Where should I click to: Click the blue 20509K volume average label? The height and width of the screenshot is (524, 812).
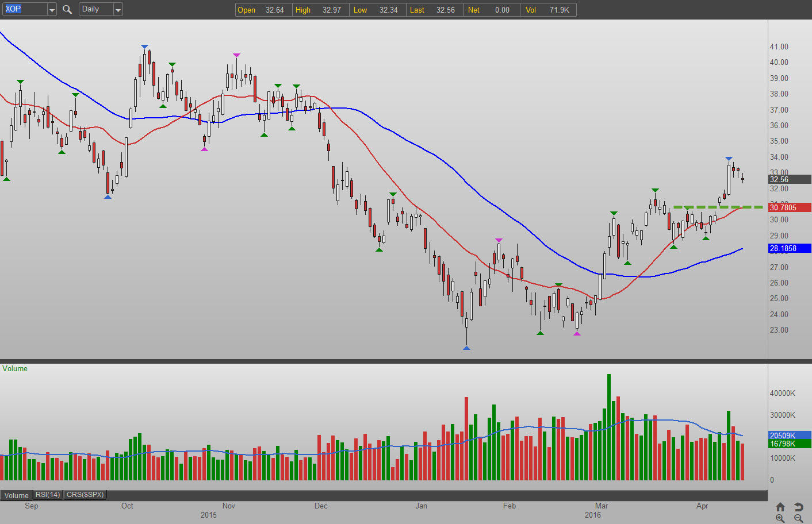tap(790, 436)
